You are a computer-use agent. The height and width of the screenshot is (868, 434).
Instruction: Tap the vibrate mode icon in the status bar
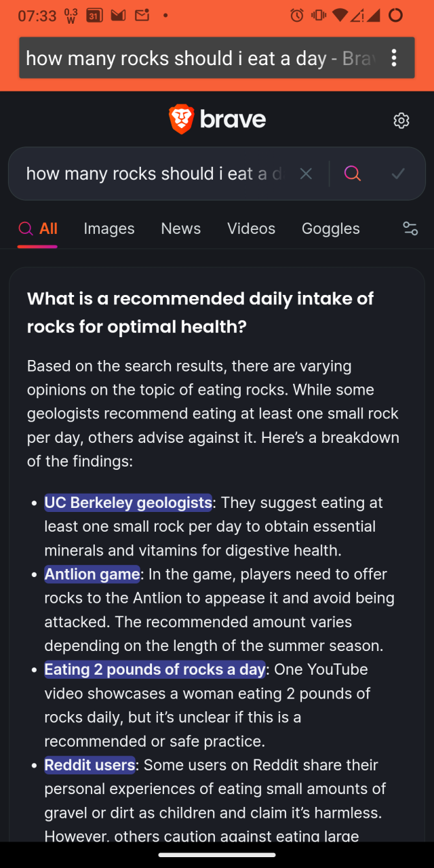click(315, 15)
